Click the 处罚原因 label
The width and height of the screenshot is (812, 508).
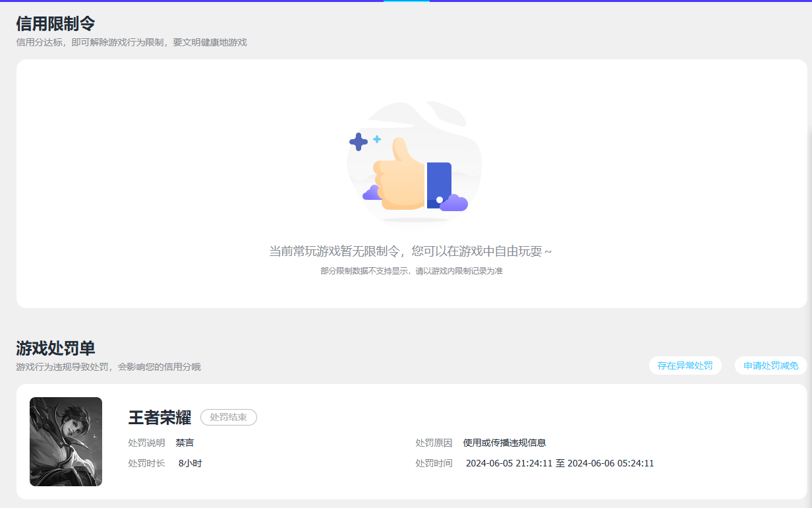click(x=434, y=443)
